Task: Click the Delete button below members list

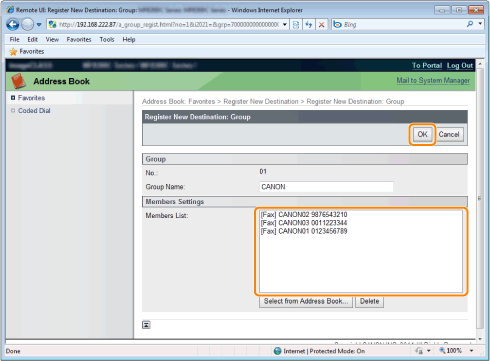Action: [369, 301]
